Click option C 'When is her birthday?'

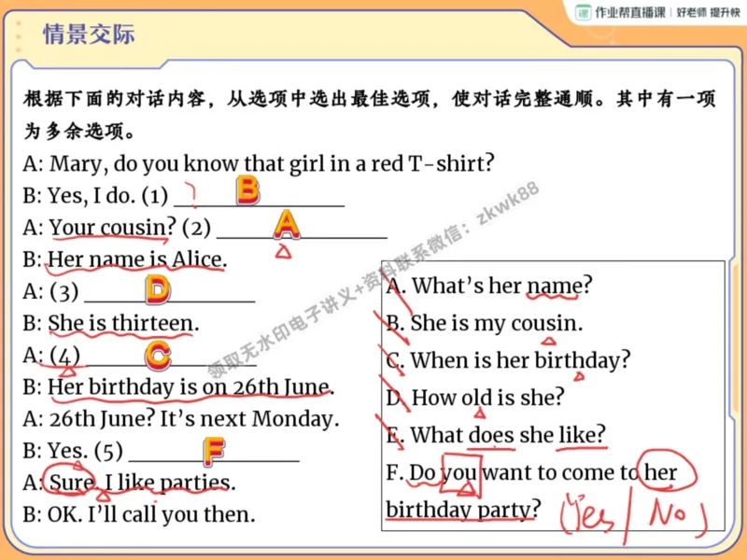[508, 360]
